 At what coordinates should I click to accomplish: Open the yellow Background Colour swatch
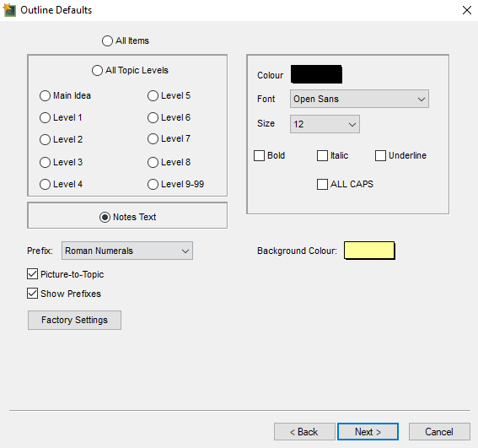pos(369,251)
